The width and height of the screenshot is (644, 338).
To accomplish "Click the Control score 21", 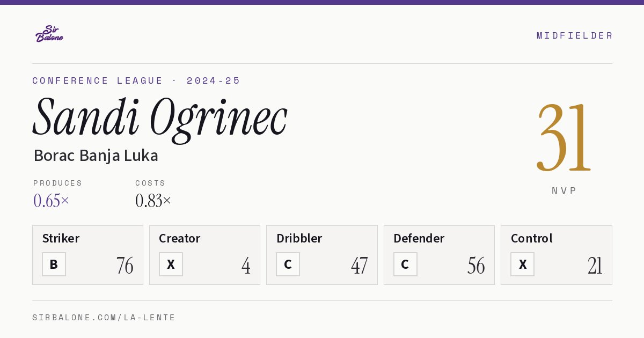I will (x=595, y=266).
